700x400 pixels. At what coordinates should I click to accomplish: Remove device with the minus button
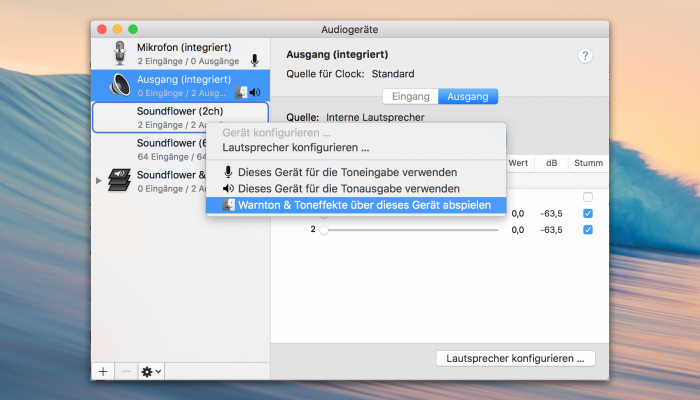(x=126, y=371)
